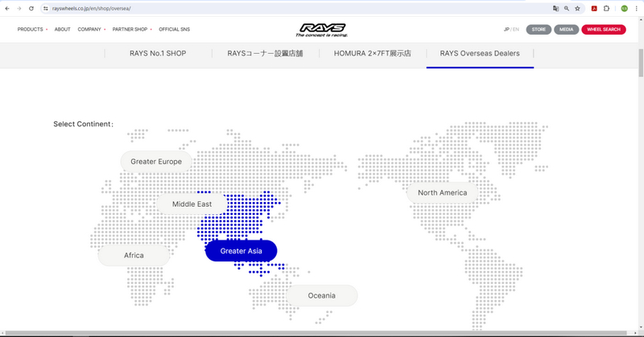Click the zoom magnifier icon in address bar
644x337 pixels.
coord(567,8)
